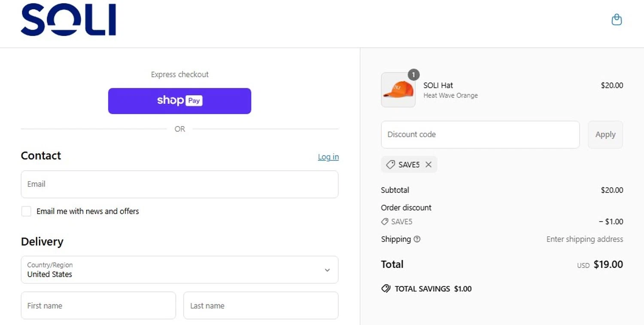Image resolution: width=644 pixels, height=325 pixels.
Task: Click the Heat Wave Orange variant text
Action: tap(450, 96)
